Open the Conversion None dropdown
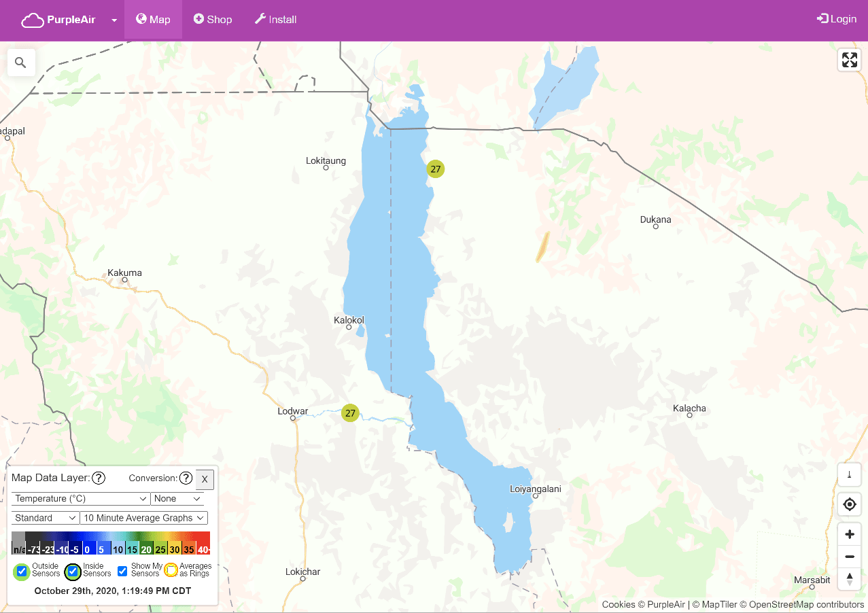Screen dimensions: 868x613 coord(177,499)
